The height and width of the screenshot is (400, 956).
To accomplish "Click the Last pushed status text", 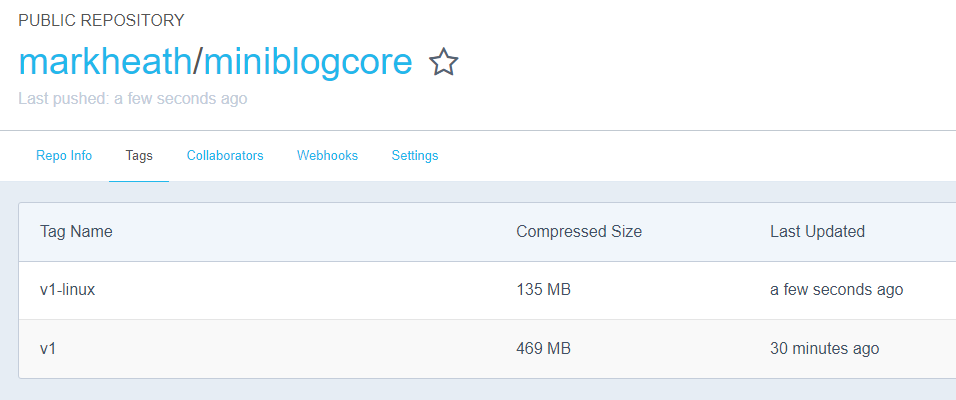I will tap(132, 99).
